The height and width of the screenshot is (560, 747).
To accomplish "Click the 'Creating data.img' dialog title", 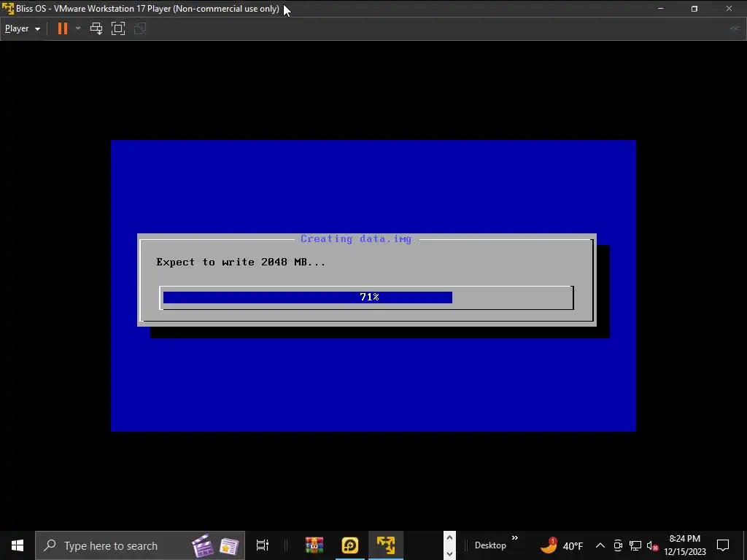I will [356, 238].
